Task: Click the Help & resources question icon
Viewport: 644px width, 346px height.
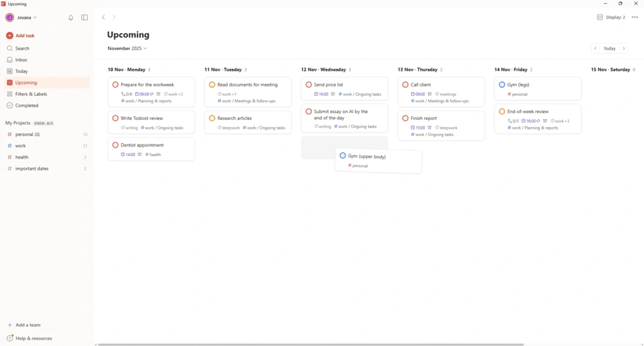Action: click(10, 338)
